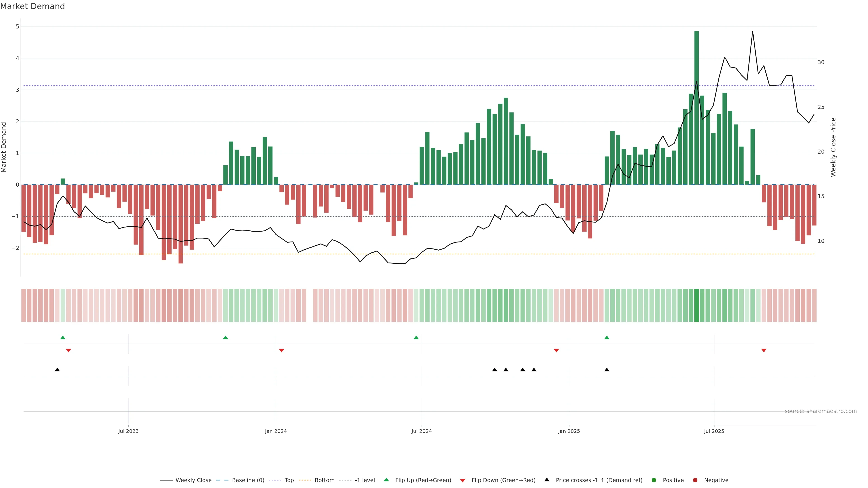Click the Jul 2024 x-axis label
Image resolution: width=868 pixels, height=488 pixels.
pyautogui.click(x=422, y=431)
